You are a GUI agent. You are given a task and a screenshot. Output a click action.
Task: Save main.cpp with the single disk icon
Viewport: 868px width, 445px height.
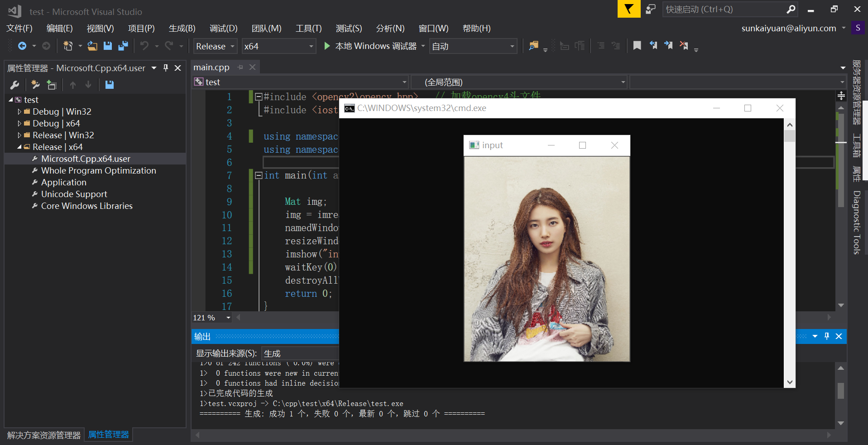108,46
